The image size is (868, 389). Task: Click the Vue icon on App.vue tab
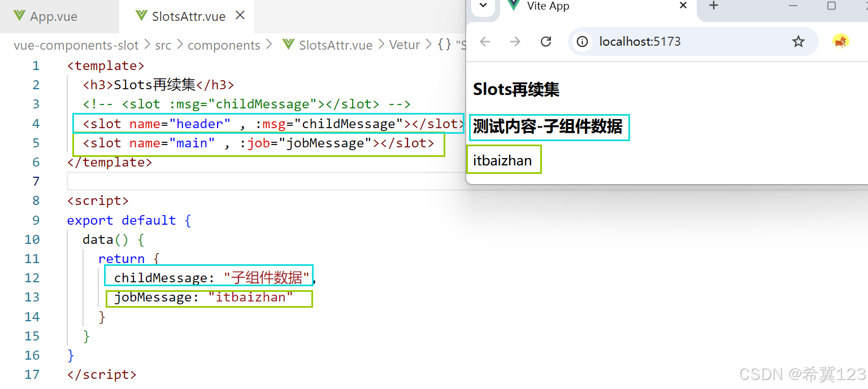[x=19, y=16]
